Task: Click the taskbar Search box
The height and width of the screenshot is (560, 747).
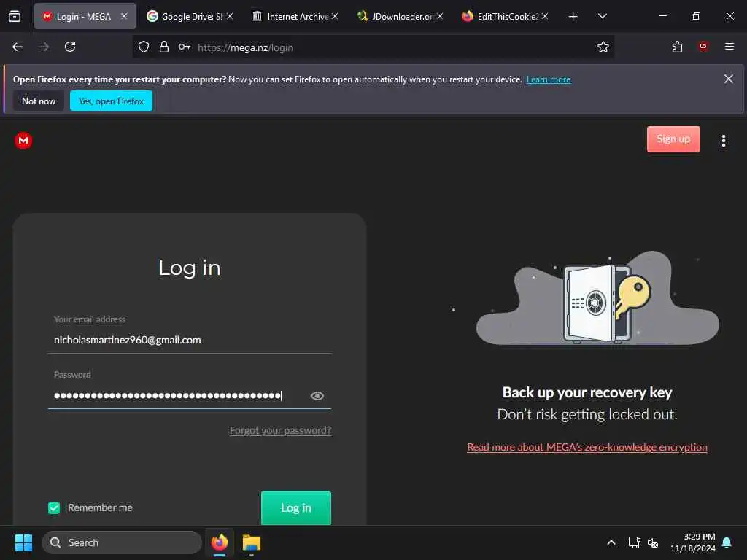Action: [122, 542]
